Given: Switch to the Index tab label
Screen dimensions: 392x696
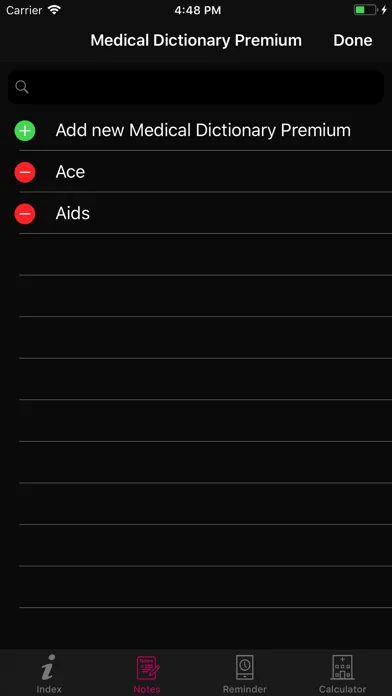Looking at the screenshot, I should coord(49,689).
